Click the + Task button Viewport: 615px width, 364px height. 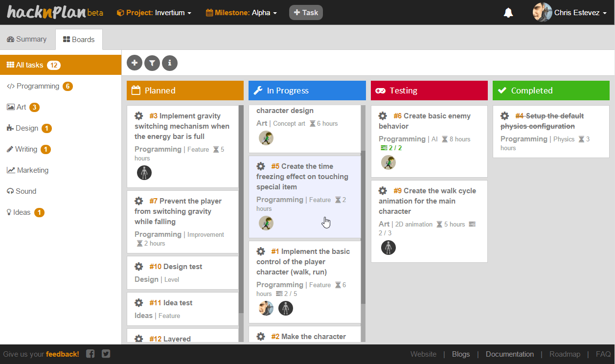click(306, 13)
